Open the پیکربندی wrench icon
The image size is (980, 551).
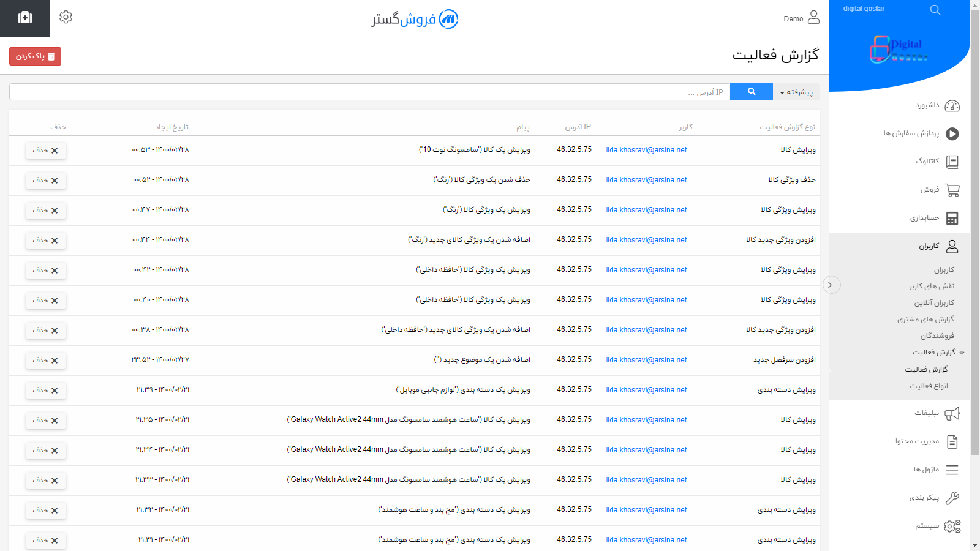(952, 498)
